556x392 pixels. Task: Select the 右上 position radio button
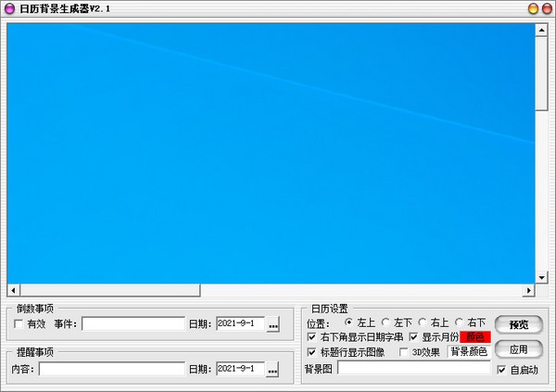[422, 322]
